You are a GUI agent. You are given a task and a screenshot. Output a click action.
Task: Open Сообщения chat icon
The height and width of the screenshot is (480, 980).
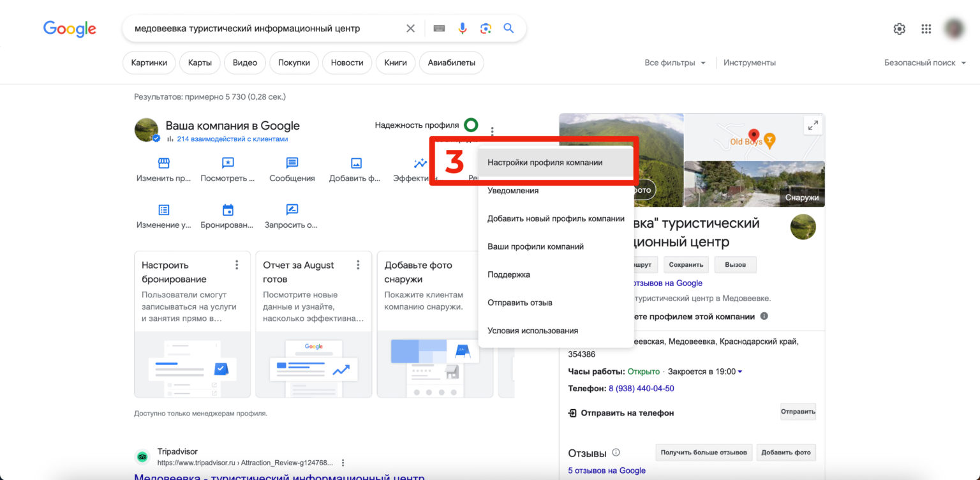pos(292,163)
